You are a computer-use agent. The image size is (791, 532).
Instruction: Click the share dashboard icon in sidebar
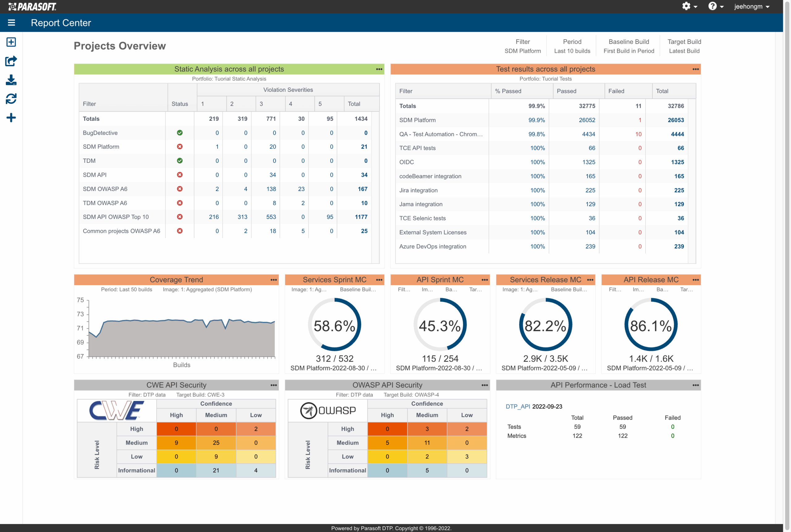click(11, 61)
